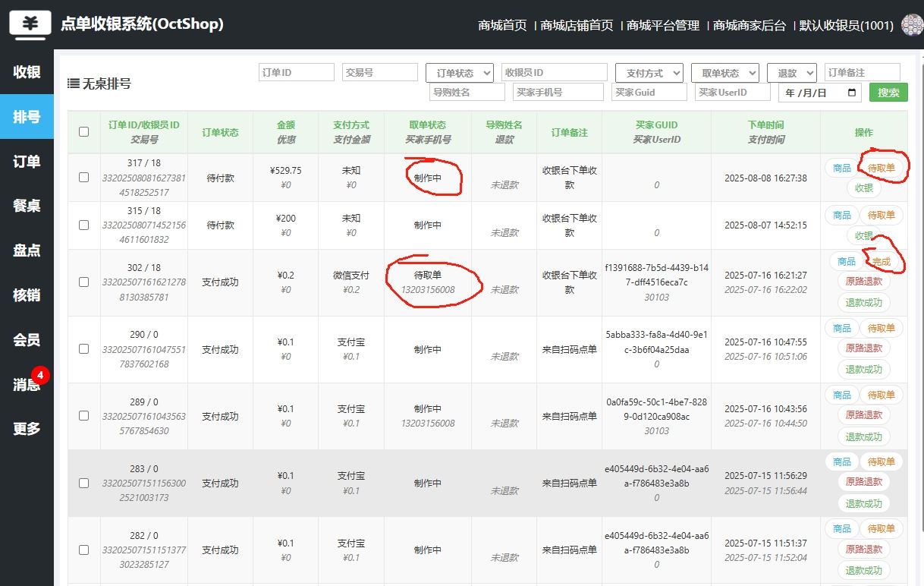Image resolution: width=924 pixels, height=586 pixels.
Task: Open 消息 with the 4 badge
Action: point(27,384)
